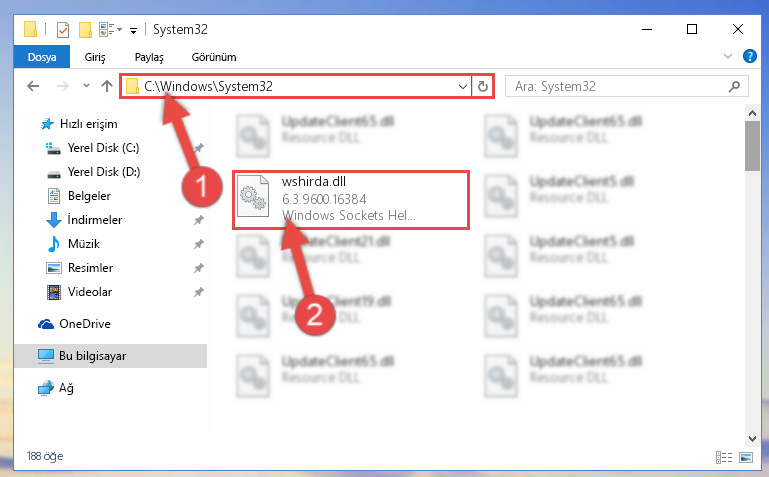Screen dimensions: 769x477
Task: Click the Back navigation arrow
Action: 33,86
